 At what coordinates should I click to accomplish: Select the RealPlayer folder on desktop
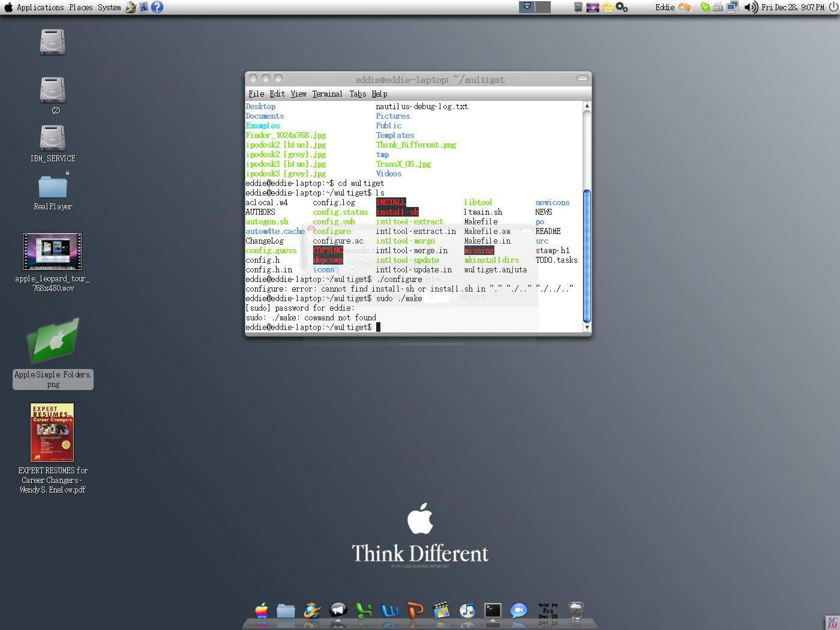(x=53, y=186)
